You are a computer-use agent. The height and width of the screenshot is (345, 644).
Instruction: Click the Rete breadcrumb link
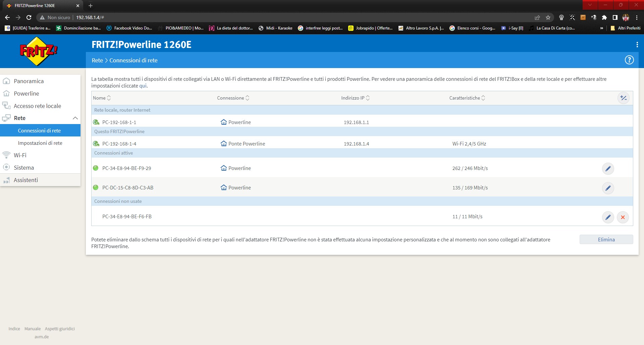tap(97, 60)
